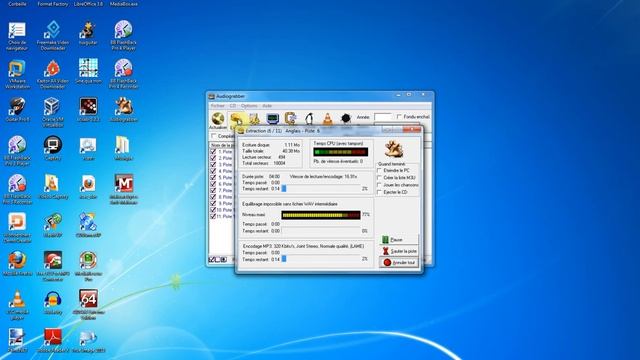Open Mozilla Firefox desktop shortcut
640x360 pixels.
(x=17, y=264)
